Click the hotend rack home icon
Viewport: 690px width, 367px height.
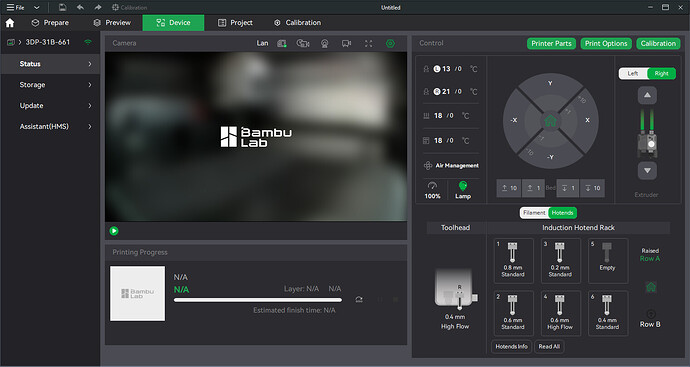pos(651,287)
